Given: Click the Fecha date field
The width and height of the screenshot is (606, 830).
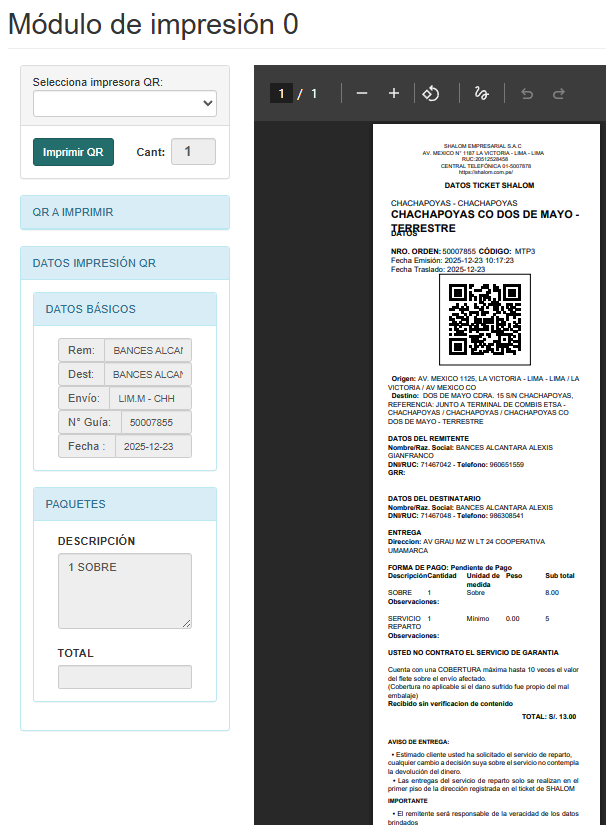Looking at the screenshot, I should click(148, 446).
